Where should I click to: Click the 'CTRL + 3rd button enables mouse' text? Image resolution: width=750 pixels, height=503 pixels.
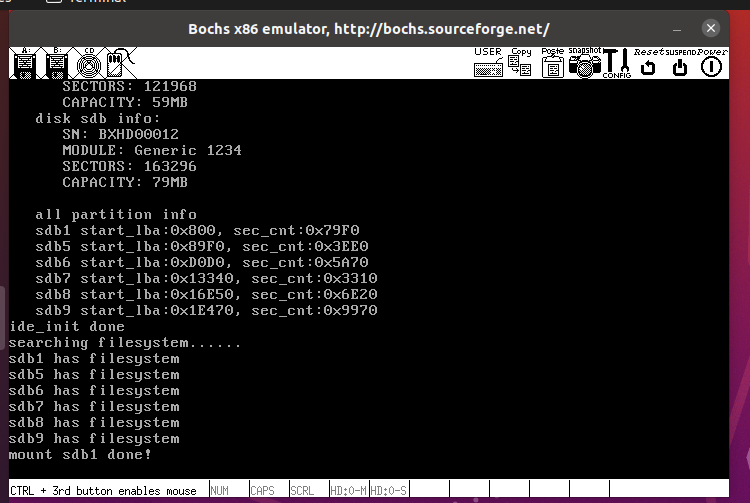pyautogui.click(x=103, y=491)
